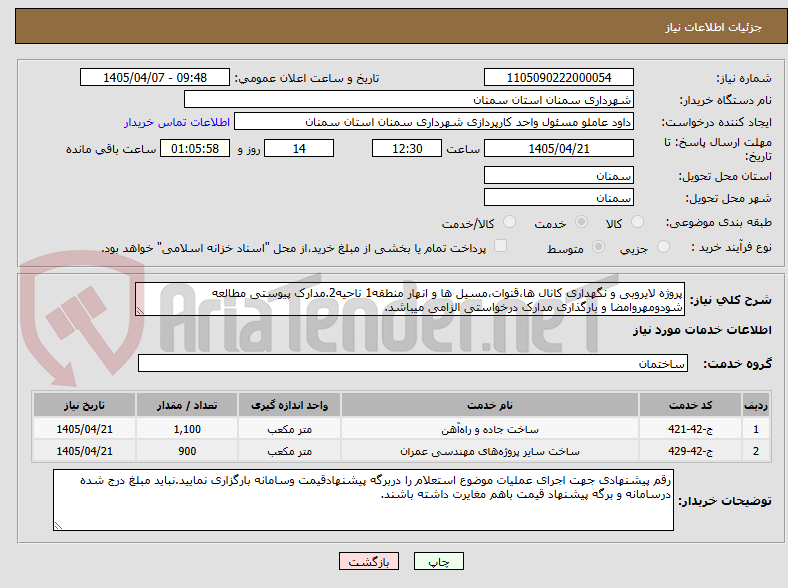Select the کالا radio button
The image size is (788, 588).
coord(637,222)
